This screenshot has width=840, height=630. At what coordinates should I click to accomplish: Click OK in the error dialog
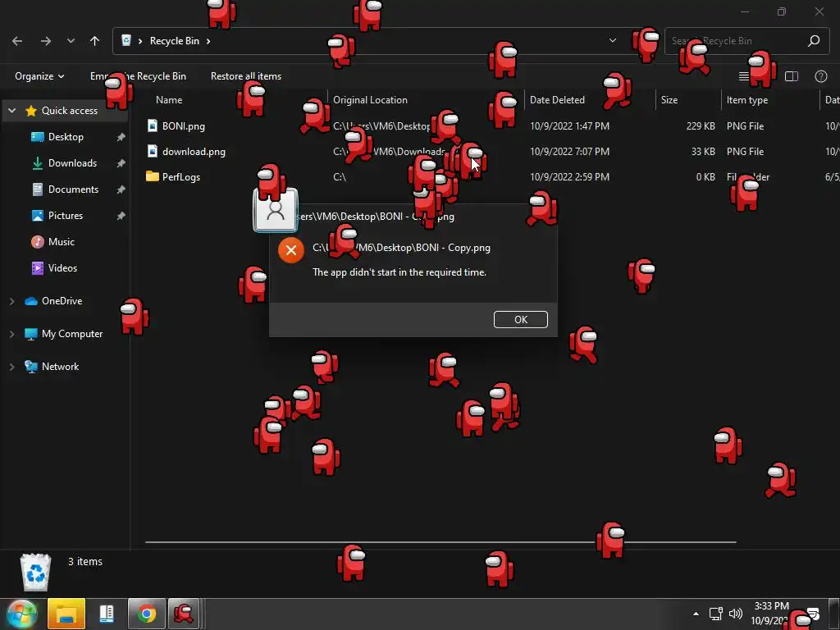520,319
